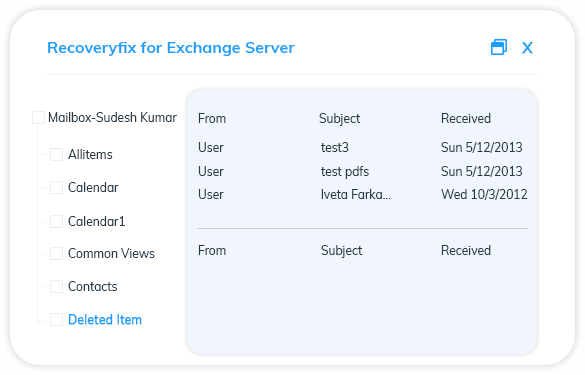Select the Calendar1 tree item
Screen dimensions: 585x375
(96, 221)
